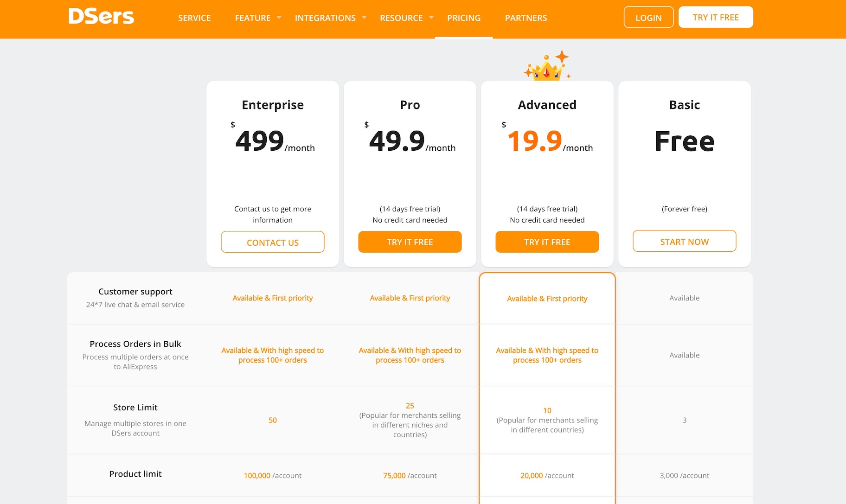Go to the PRICING tab

coord(464,18)
